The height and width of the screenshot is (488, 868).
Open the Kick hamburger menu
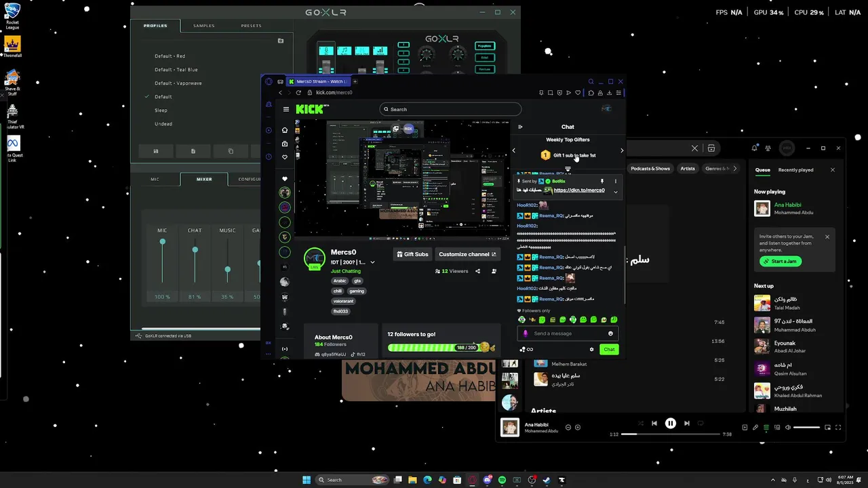point(286,109)
